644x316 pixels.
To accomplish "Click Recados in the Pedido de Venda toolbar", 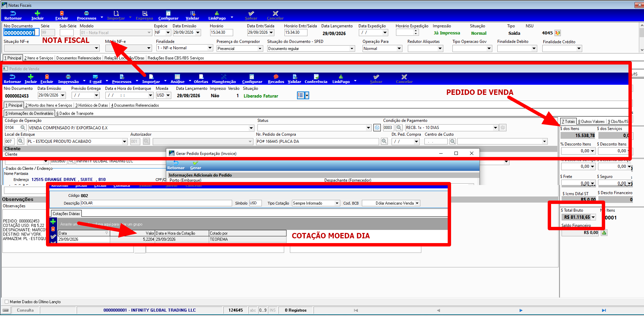I will pyautogui.click(x=276, y=79).
